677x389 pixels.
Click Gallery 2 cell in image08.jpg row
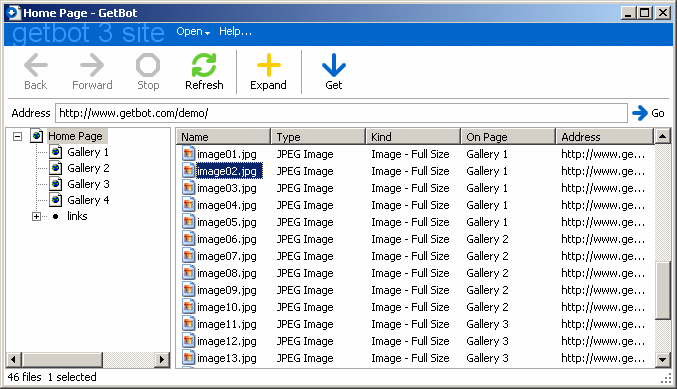pos(487,273)
